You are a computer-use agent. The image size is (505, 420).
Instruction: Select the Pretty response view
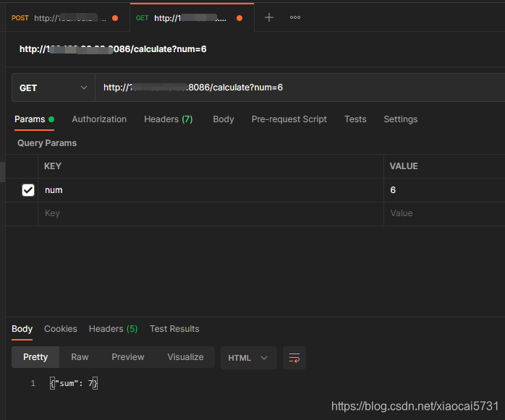point(35,357)
